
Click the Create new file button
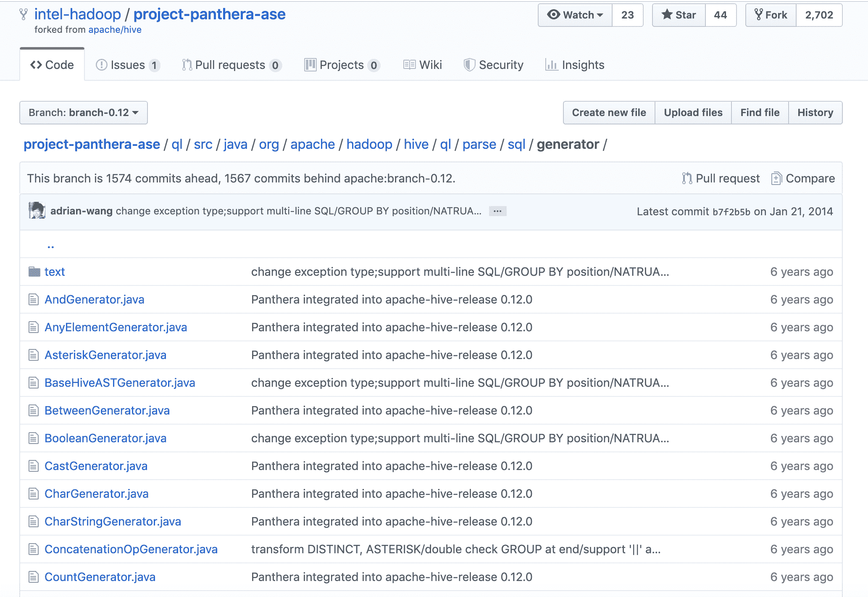point(609,113)
